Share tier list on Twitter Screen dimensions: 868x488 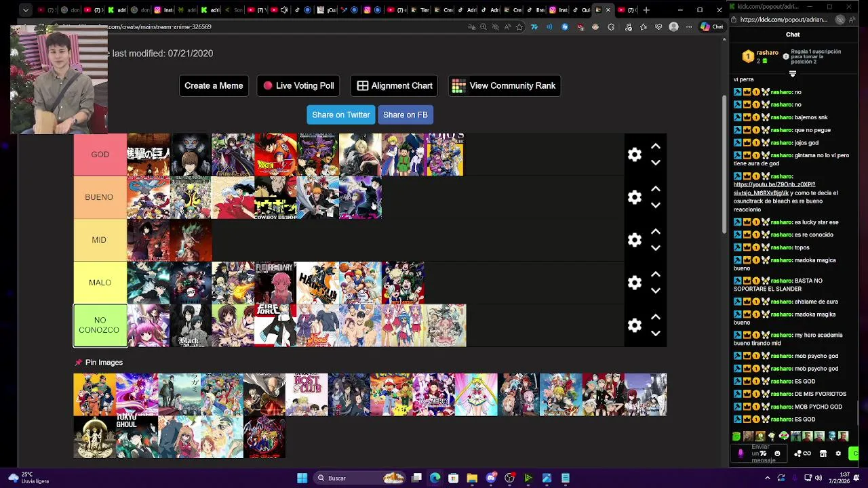340,115
